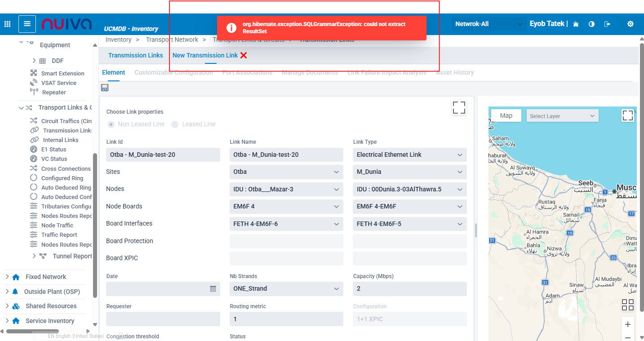This screenshot has width=644, height=341.
Task: Close the New Transmission Link tab
Action: [244, 55]
